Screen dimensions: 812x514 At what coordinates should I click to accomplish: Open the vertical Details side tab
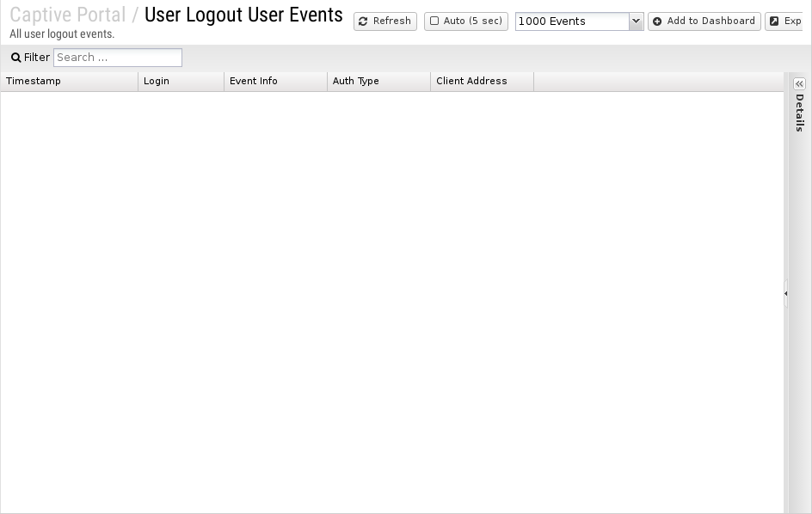pos(800,113)
